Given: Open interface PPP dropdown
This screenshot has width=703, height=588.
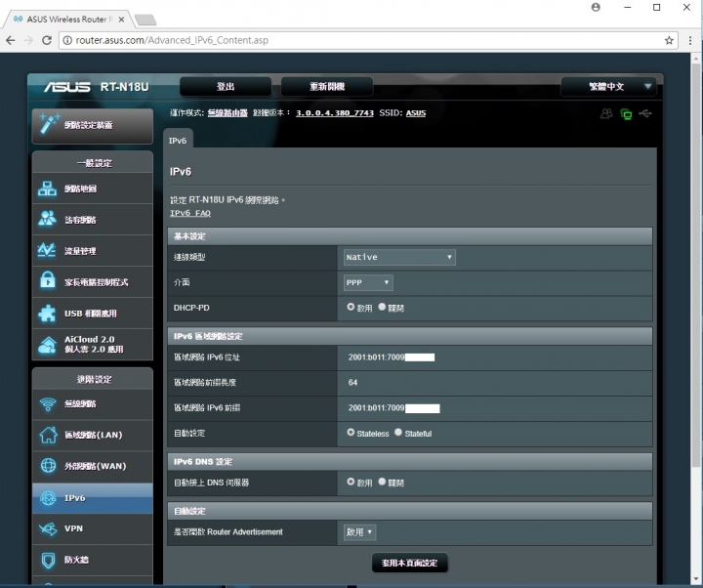Looking at the screenshot, I should (368, 282).
